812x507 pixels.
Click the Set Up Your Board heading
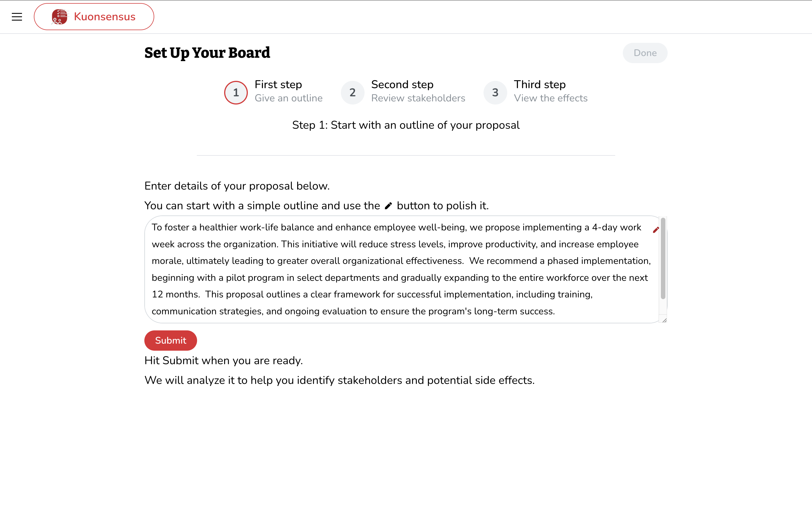207,53
